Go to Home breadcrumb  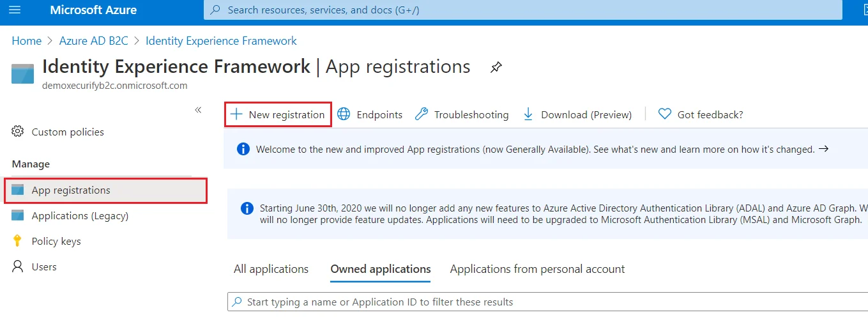[27, 41]
